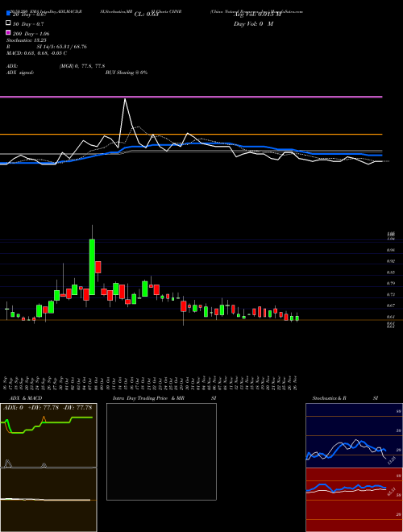Screen dimensions: 403x532
Task: Click the orange horizontal level line
Action: click(x=191, y=135)
